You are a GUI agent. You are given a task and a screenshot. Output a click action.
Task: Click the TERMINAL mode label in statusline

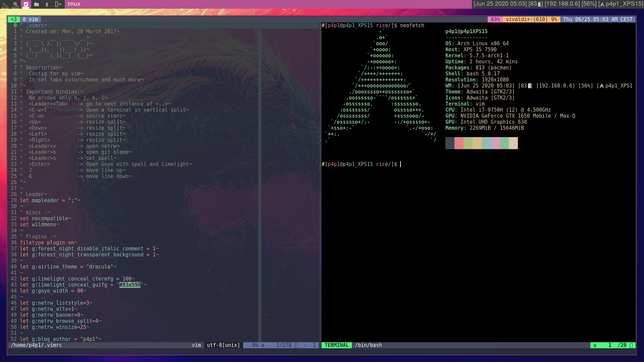[x=336, y=345]
